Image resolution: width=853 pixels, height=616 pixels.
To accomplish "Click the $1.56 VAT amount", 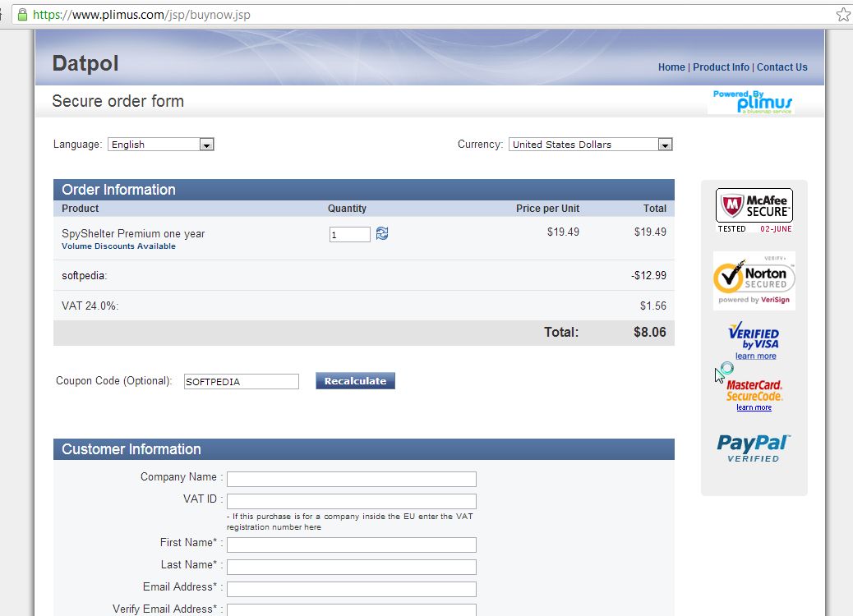I will (x=652, y=306).
